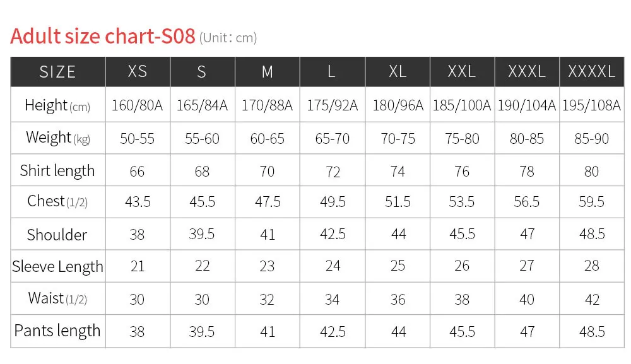Viewport: 631px width, 364px height.
Task: Select the 195/108A height cell
Action: (x=592, y=105)
